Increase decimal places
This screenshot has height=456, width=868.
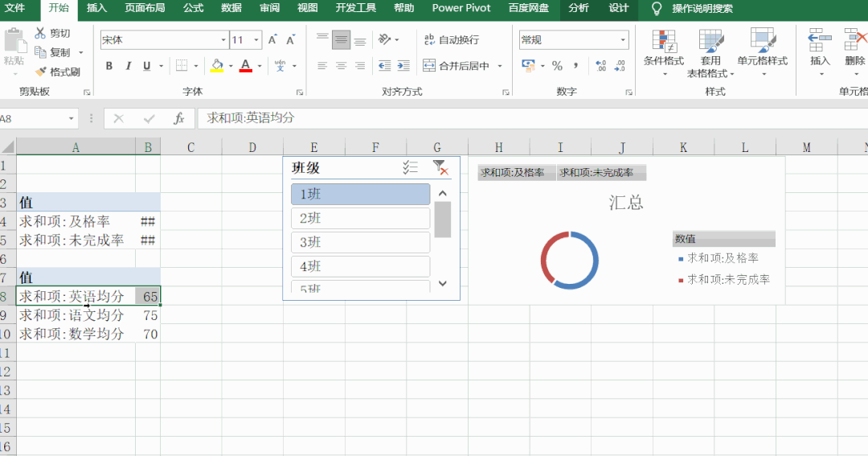(601, 66)
